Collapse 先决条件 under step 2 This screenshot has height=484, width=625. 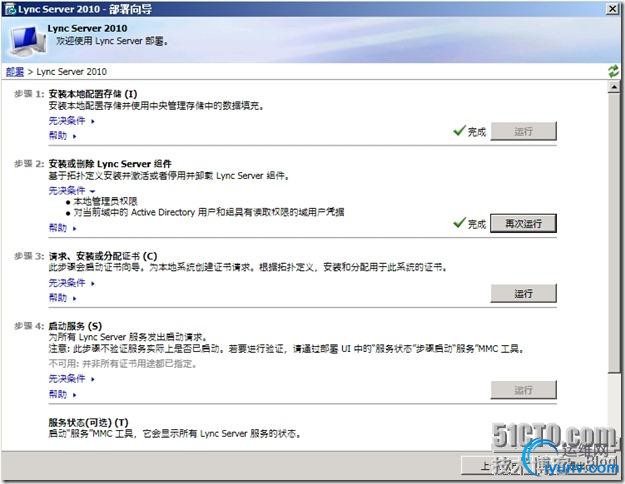click(x=71, y=191)
